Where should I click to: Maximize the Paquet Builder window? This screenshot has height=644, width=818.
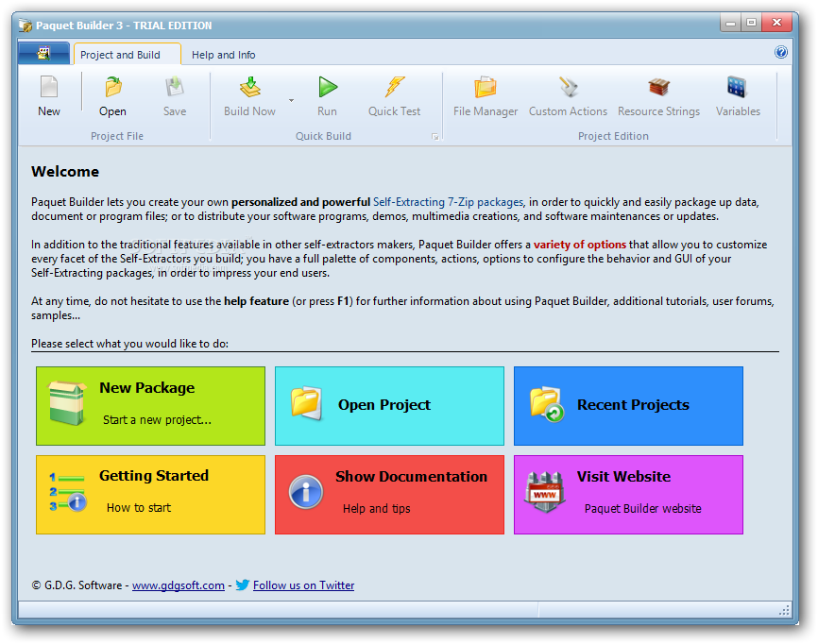pos(751,23)
